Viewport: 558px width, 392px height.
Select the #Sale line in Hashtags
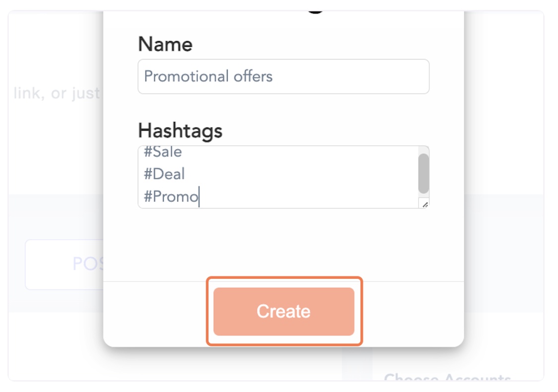click(163, 152)
